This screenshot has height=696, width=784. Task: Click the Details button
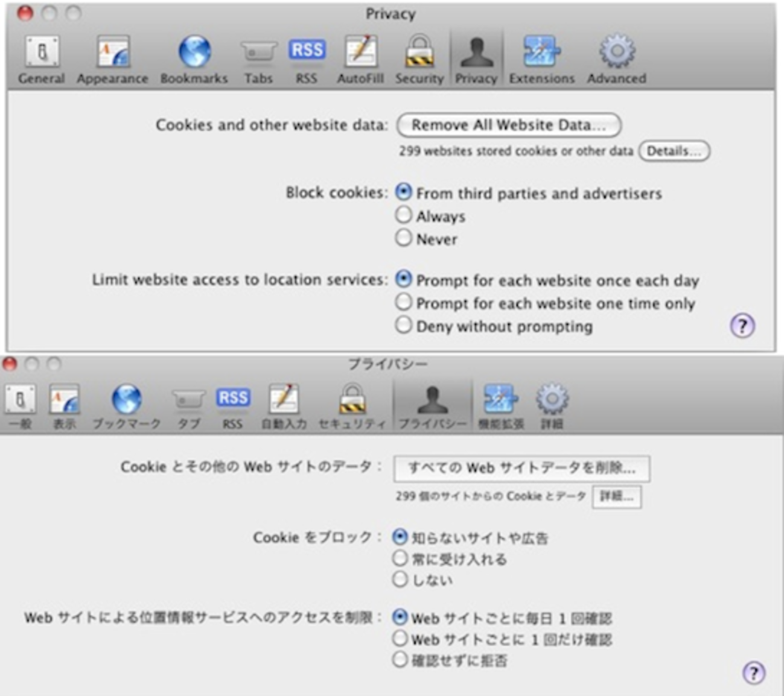pyautogui.click(x=674, y=151)
